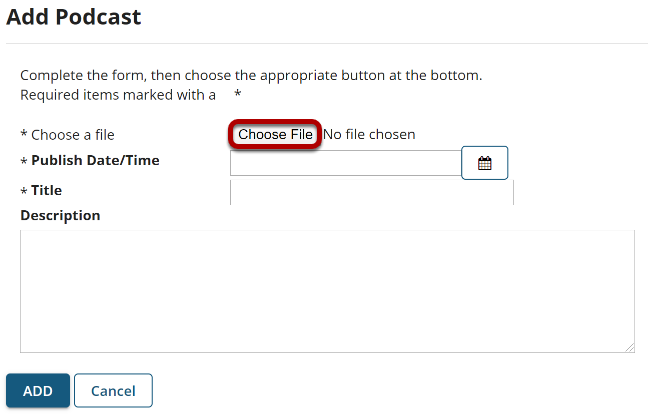648x417 pixels.
Task: Click the required asterisk beside Title
Action: [x=24, y=191]
